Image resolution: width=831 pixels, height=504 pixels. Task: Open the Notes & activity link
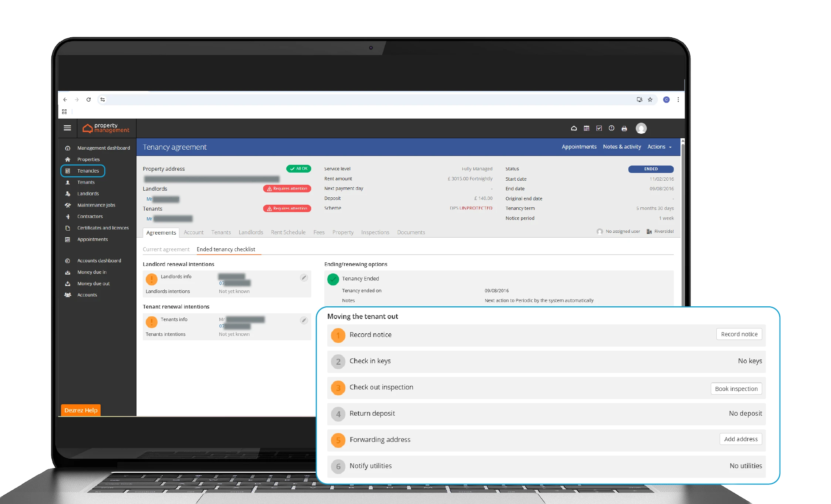pos(622,147)
